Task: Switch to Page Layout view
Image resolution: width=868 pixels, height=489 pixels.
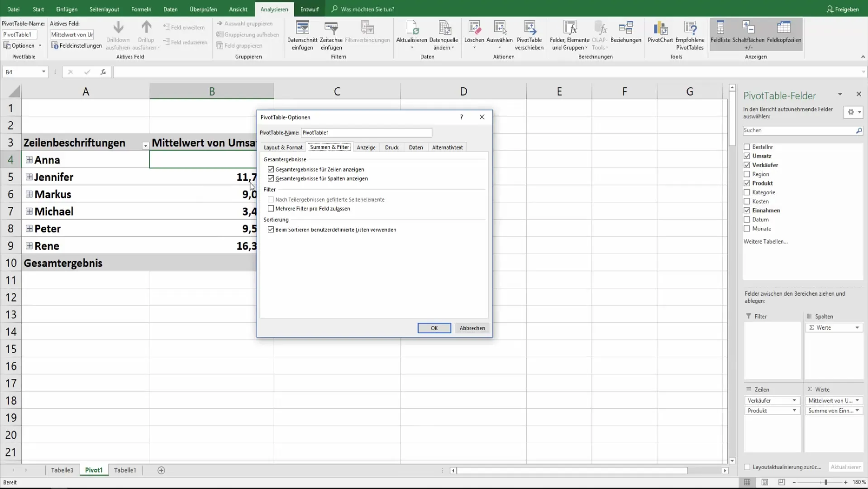Action: pyautogui.click(x=764, y=482)
